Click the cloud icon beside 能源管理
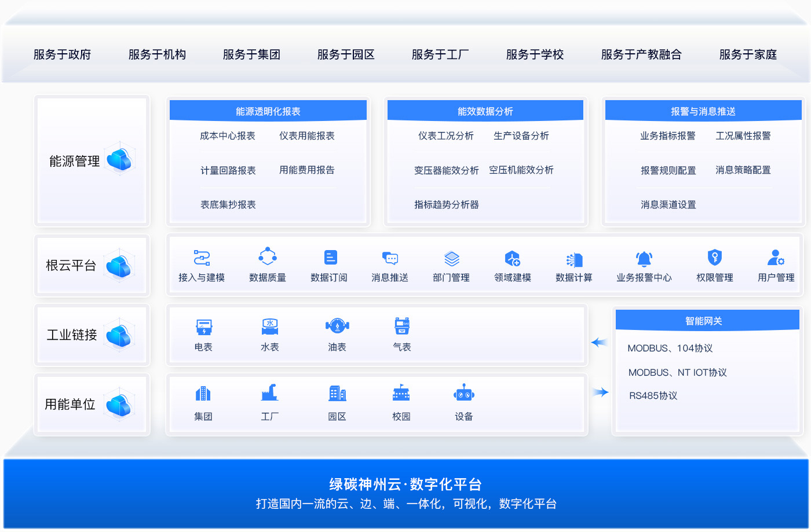The image size is (811, 532). click(x=120, y=159)
